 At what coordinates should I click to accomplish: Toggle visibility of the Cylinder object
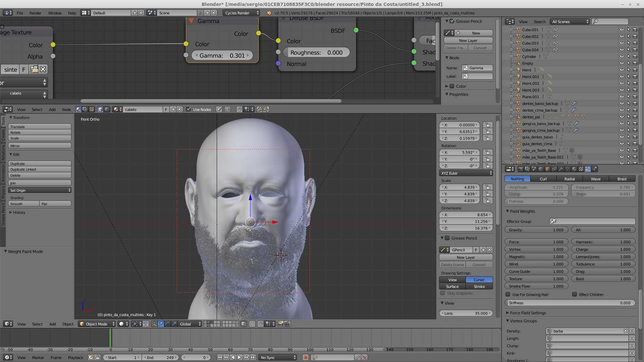coord(622,56)
